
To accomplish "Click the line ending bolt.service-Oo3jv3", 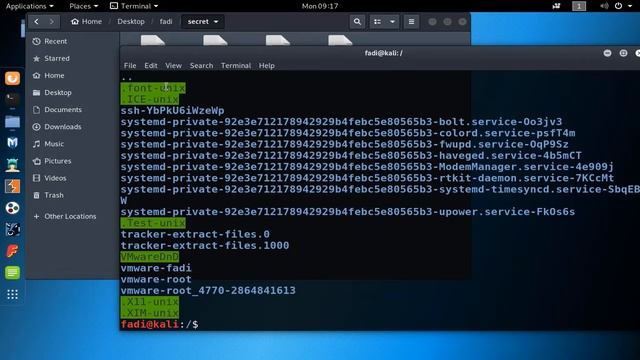I will click(x=341, y=122).
